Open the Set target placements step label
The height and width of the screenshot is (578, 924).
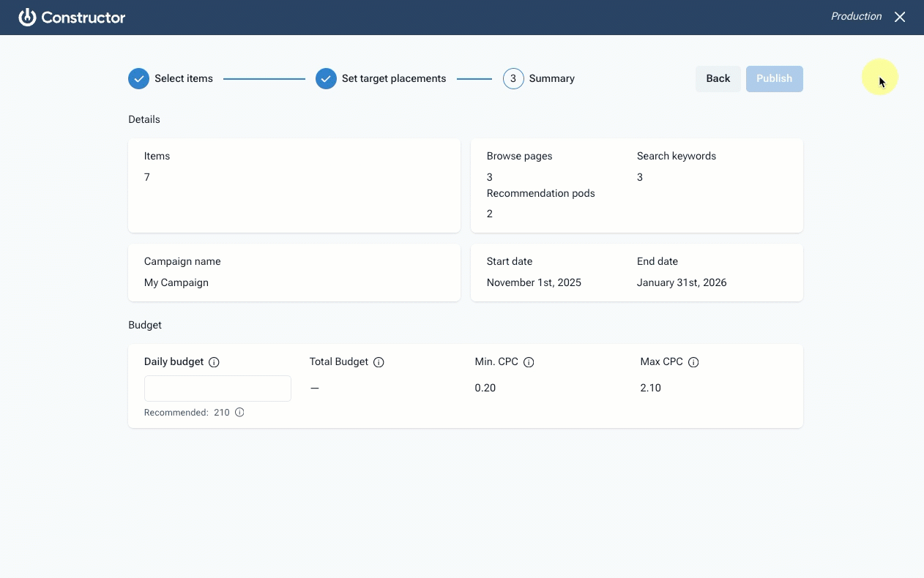(x=394, y=78)
